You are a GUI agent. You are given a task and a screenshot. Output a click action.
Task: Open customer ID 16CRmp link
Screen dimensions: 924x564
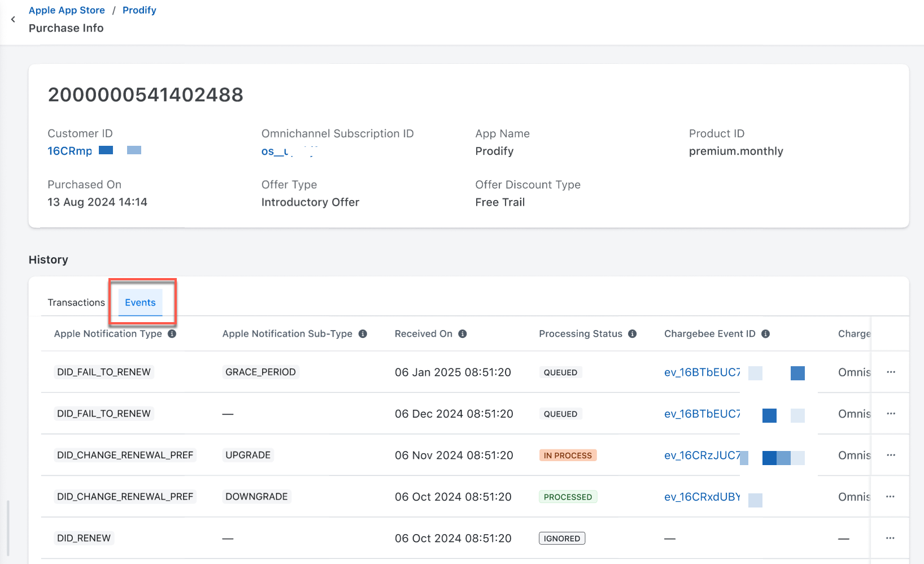point(70,151)
